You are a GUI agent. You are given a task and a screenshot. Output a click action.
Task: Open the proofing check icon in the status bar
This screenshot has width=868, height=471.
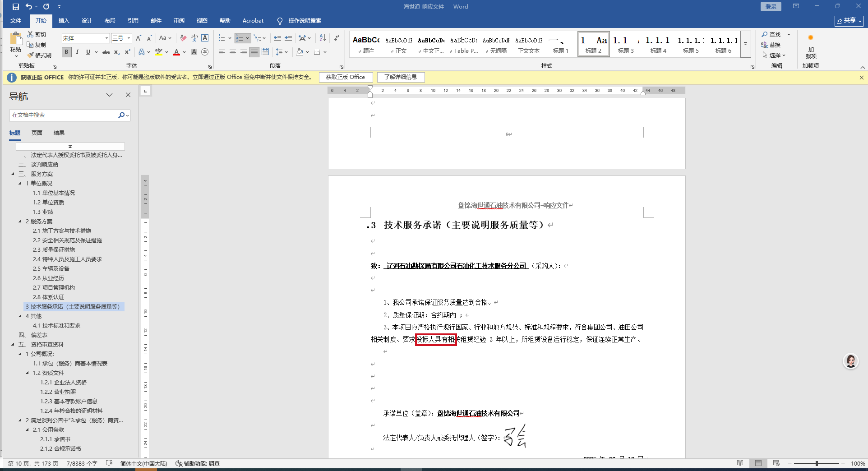pos(109,463)
